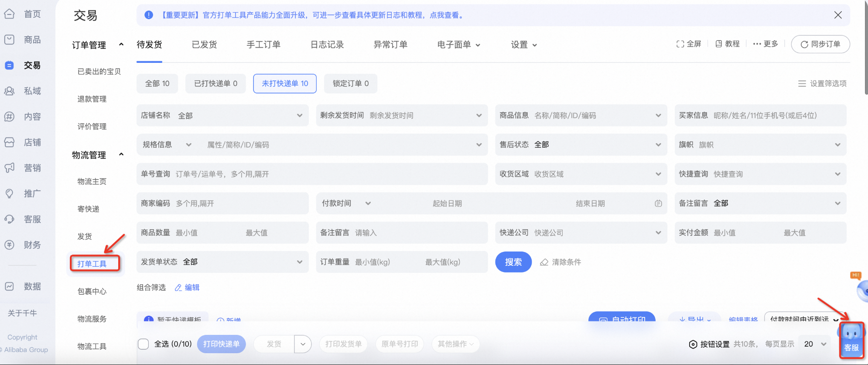Open 退款管理 in the sidebar

pos(92,99)
